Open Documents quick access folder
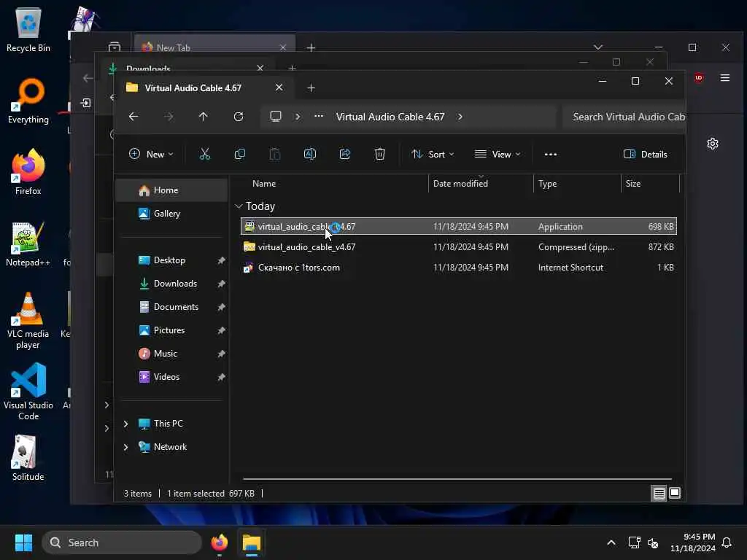Screen dimensions: 747x560 click(172, 307)
